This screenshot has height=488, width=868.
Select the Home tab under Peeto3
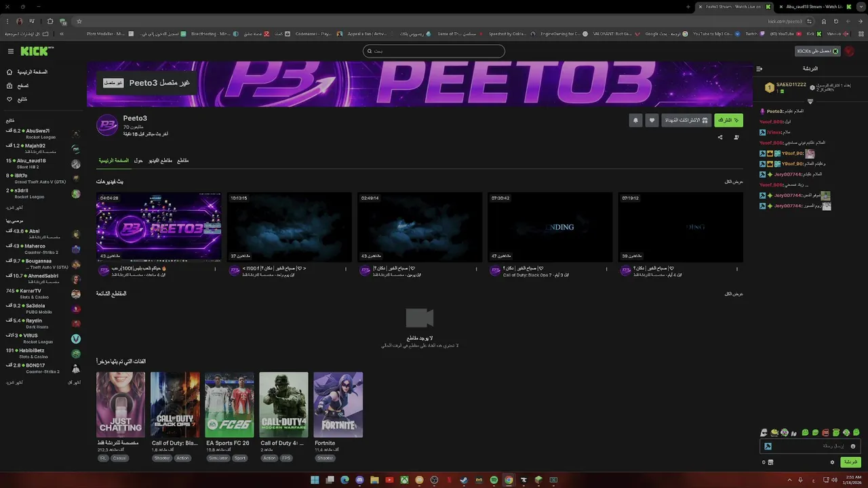click(x=114, y=161)
